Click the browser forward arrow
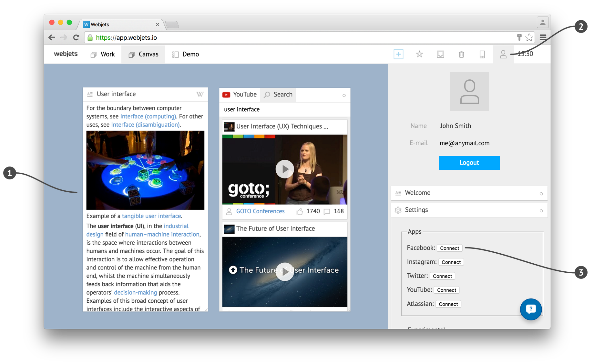 pos(64,37)
